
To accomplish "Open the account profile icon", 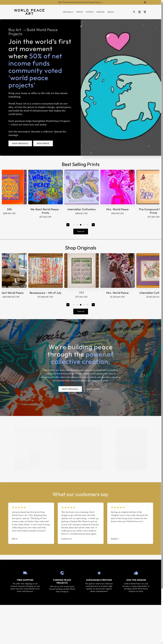I will 140,12.
